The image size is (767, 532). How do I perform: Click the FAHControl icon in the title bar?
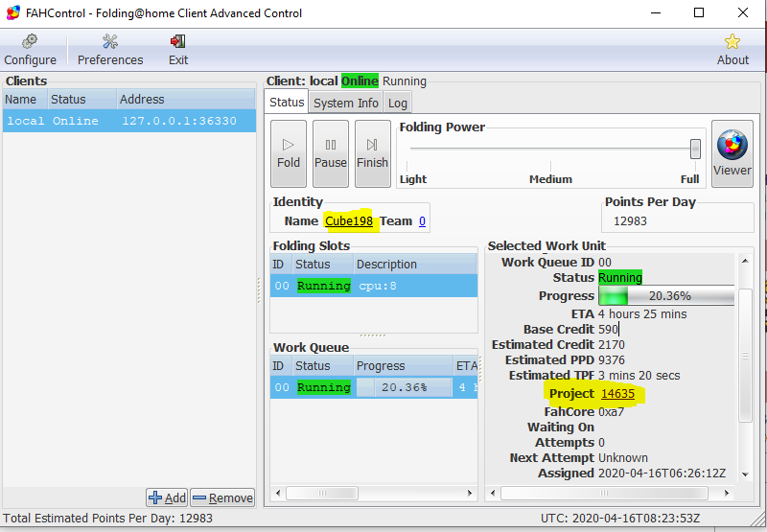(13, 12)
